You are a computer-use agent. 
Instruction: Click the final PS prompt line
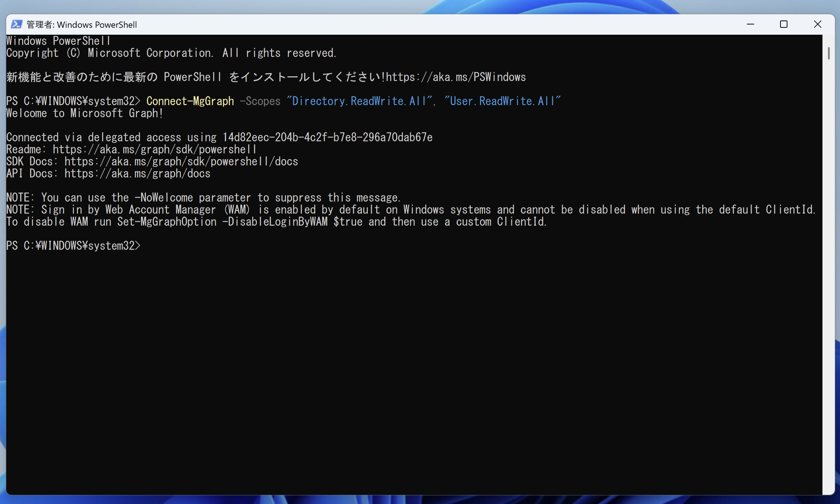(x=73, y=246)
